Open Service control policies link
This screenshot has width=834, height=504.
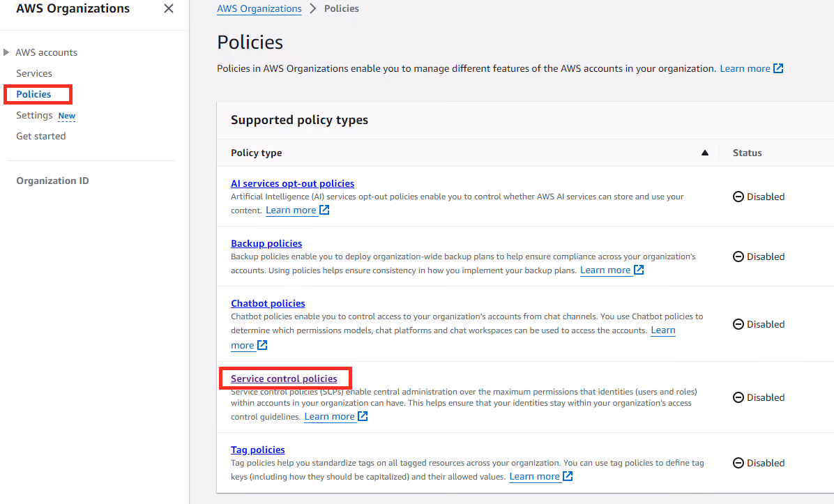tap(284, 379)
